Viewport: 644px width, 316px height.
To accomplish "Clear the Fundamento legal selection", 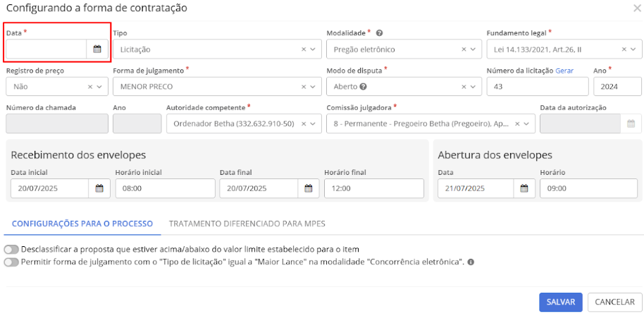I will tap(624, 49).
